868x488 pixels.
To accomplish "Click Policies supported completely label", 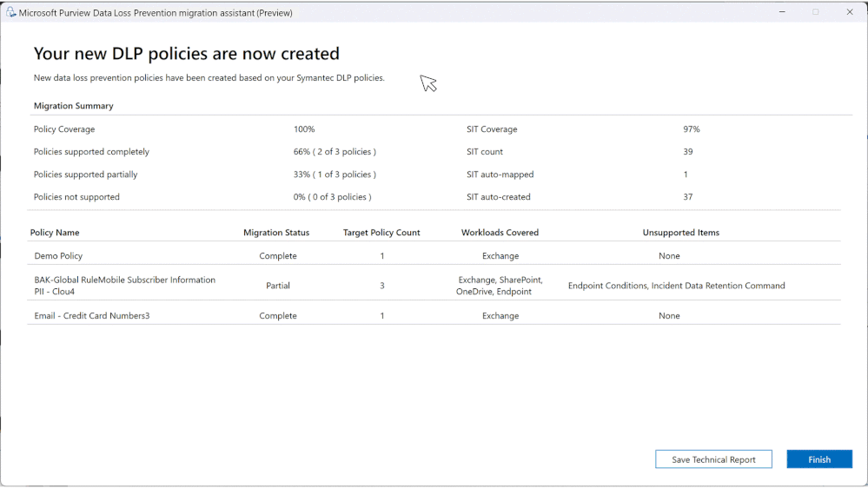I will pos(91,152).
